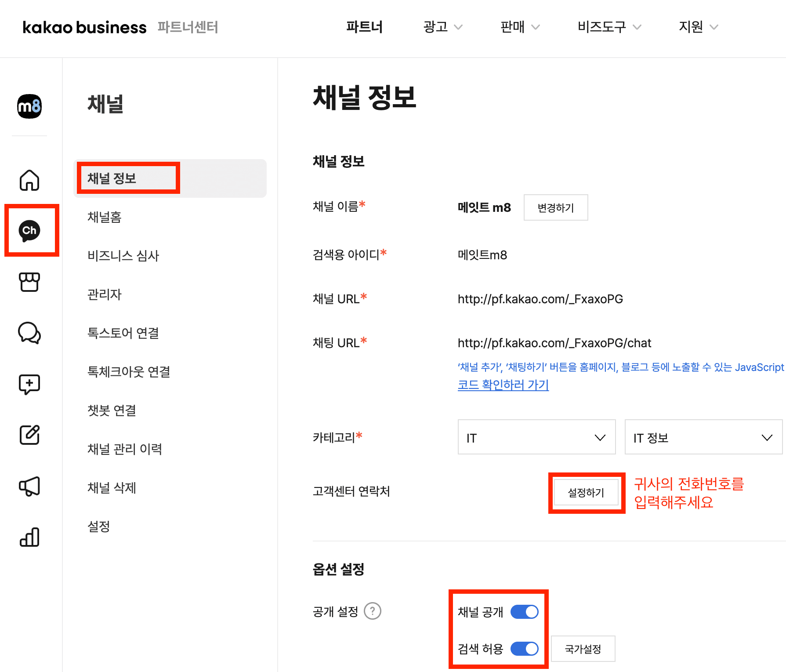Select 채널홈 in the channel menu
The height and width of the screenshot is (672, 786).
pos(105,217)
